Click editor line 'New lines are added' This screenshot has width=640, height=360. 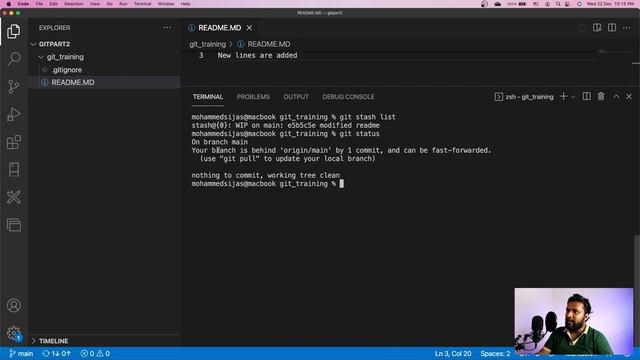click(x=257, y=56)
